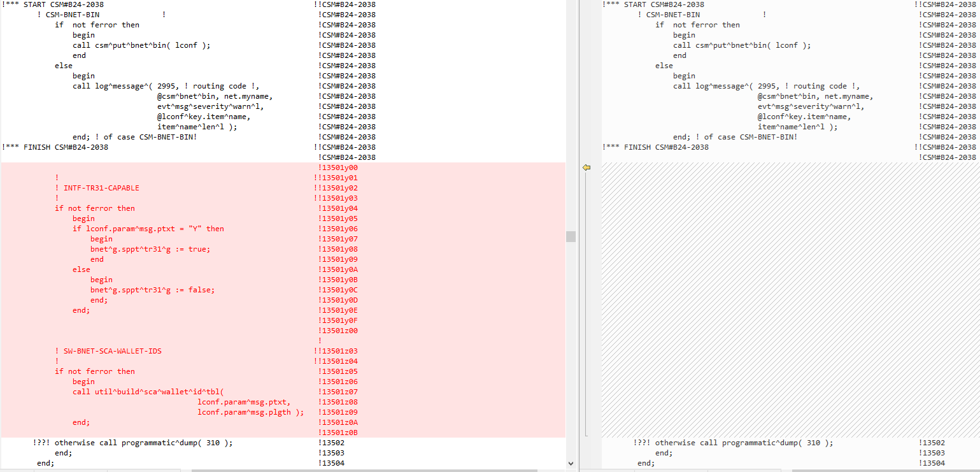Select '!*** START CSM#B24-2038' in the right pane
The height and width of the screenshot is (472, 980).
click(653, 4)
